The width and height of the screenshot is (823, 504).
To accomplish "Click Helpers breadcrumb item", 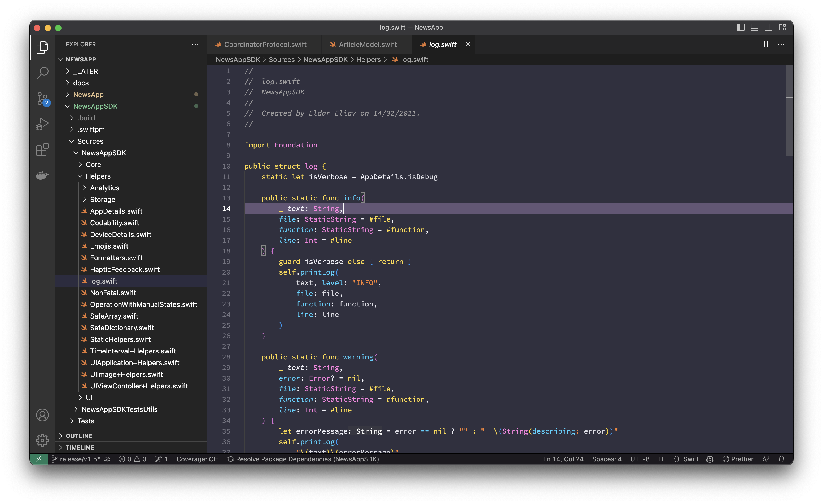I will (368, 59).
